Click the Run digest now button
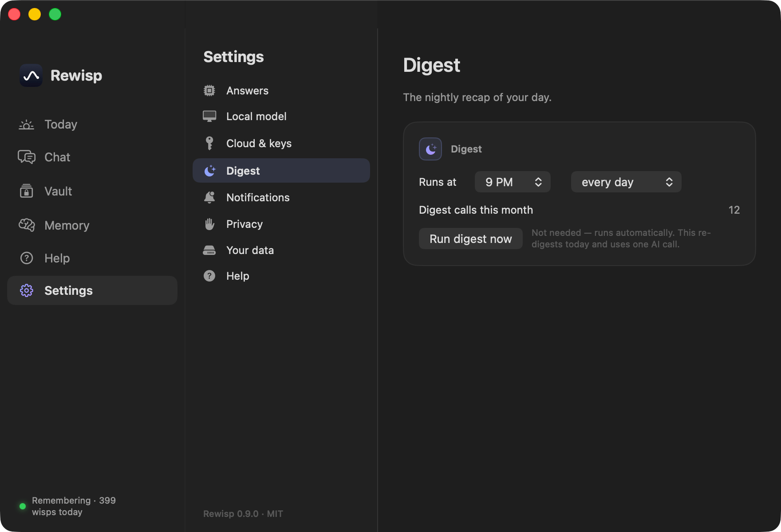Screen dimensions: 781x532 [x=471, y=239]
